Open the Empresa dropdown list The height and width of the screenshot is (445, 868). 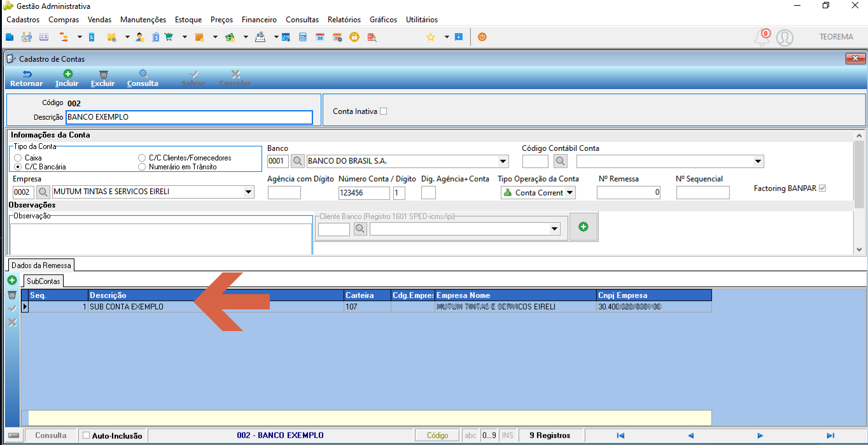pyautogui.click(x=249, y=192)
